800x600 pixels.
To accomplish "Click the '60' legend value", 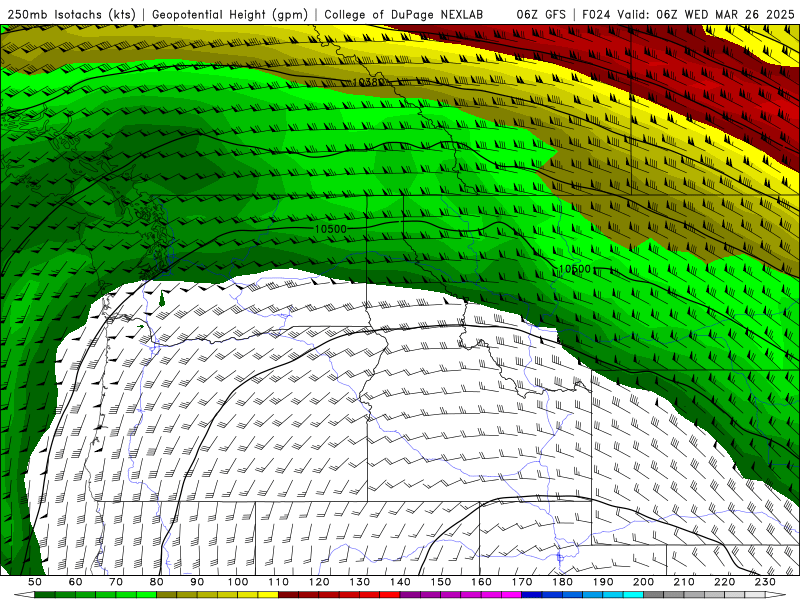I will (76, 582).
